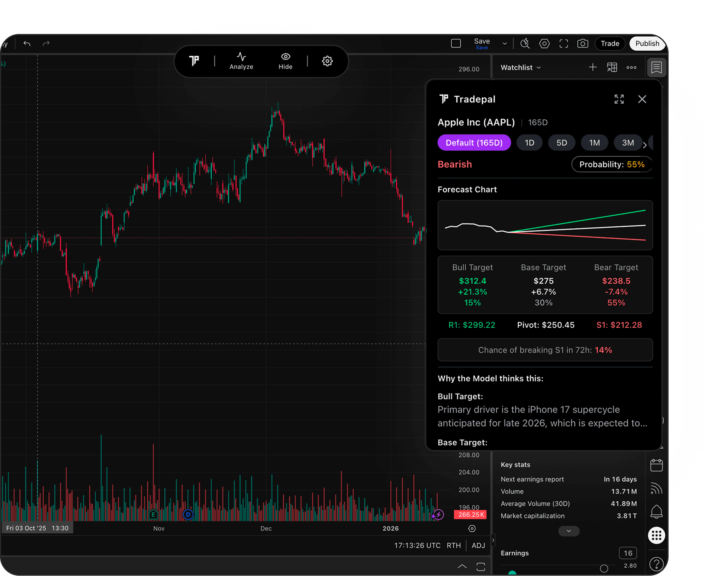Image resolution: width=728 pixels, height=576 pixels.
Task: Take a chart snapshot with the camera icon
Action: [582, 43]
